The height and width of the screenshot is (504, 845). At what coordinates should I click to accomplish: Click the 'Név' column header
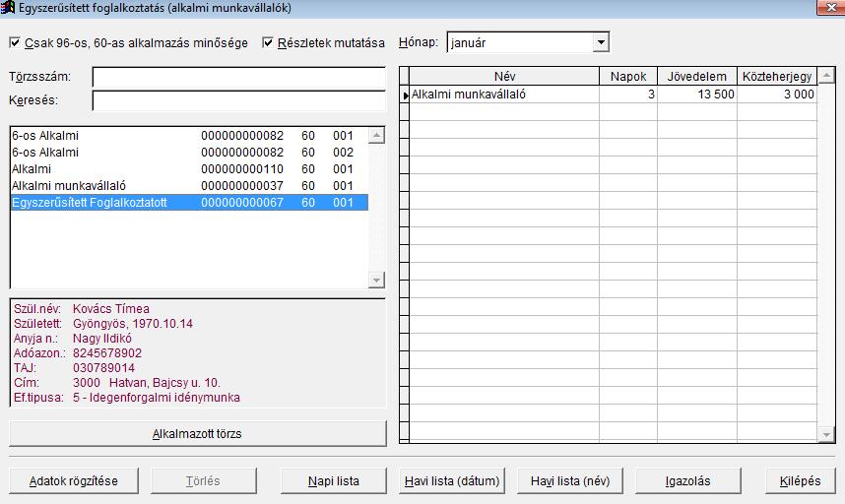(x=504, y=77)
